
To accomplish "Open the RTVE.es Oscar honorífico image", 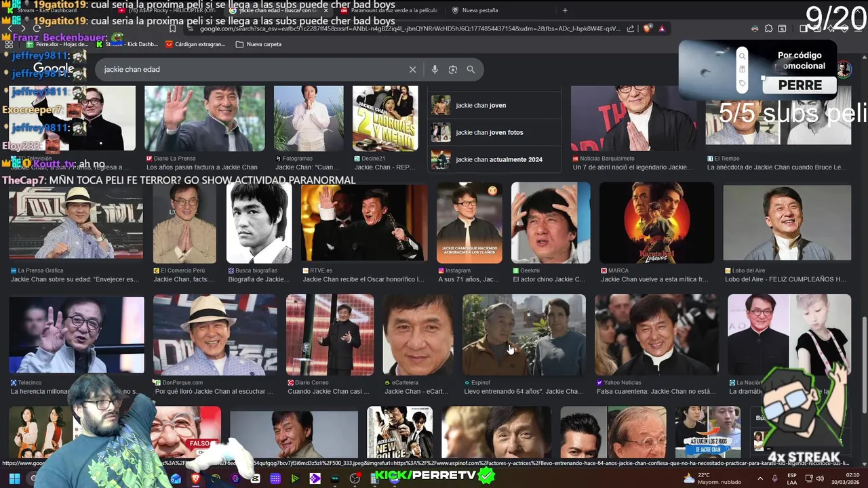I will (x=364, y=223).
